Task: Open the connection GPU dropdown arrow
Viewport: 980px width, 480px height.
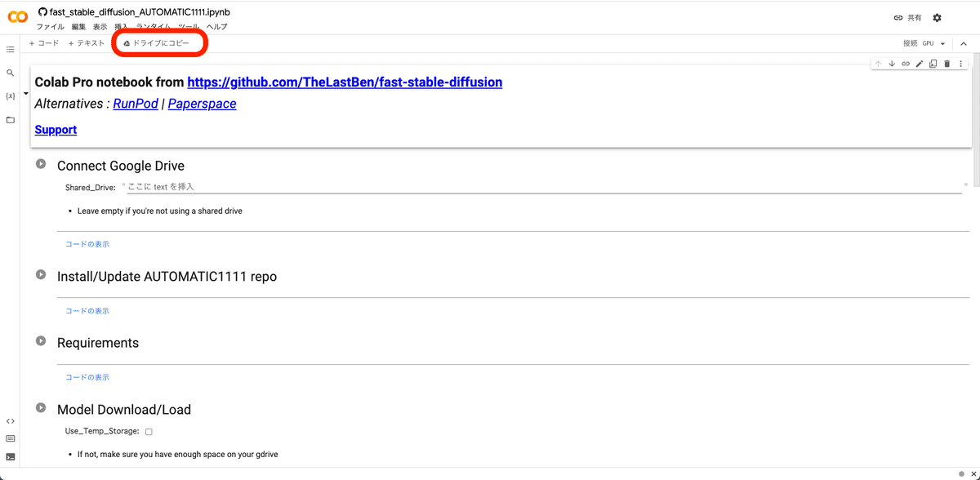Action: tap(942, 44)
